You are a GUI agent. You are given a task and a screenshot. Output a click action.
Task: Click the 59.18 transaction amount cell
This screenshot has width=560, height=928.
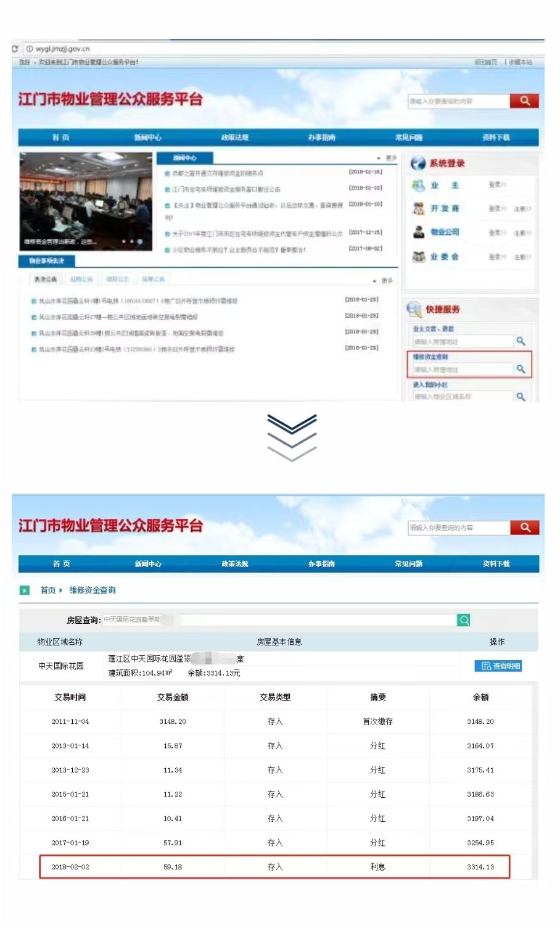[173, 867]
